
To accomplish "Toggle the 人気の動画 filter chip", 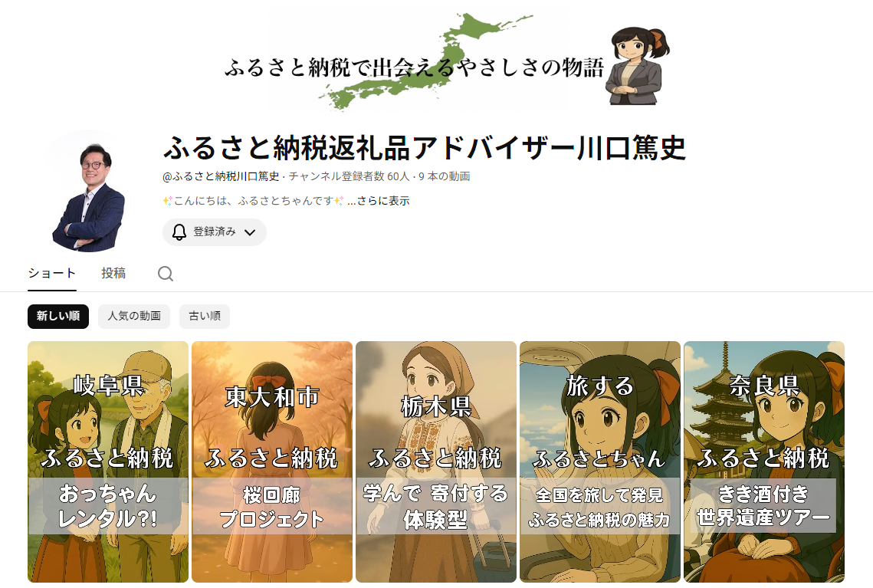I will pyautogui.click(x=134, y=317).
